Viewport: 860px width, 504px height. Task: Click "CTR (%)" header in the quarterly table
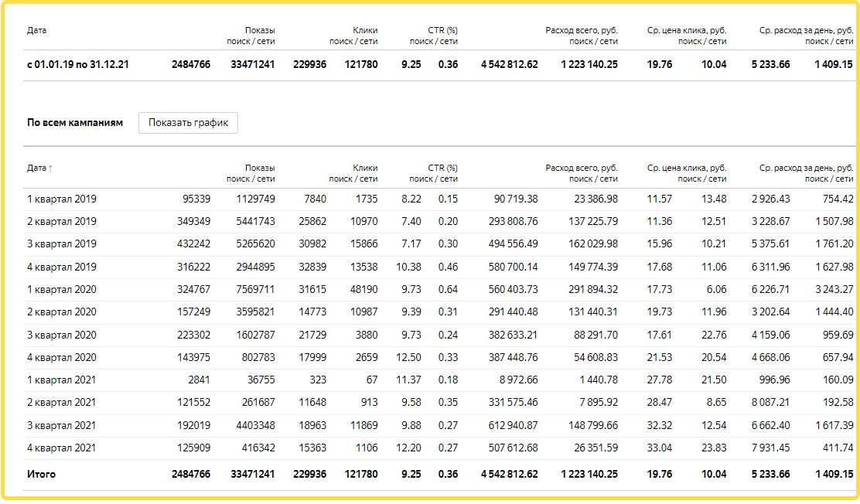442,168
